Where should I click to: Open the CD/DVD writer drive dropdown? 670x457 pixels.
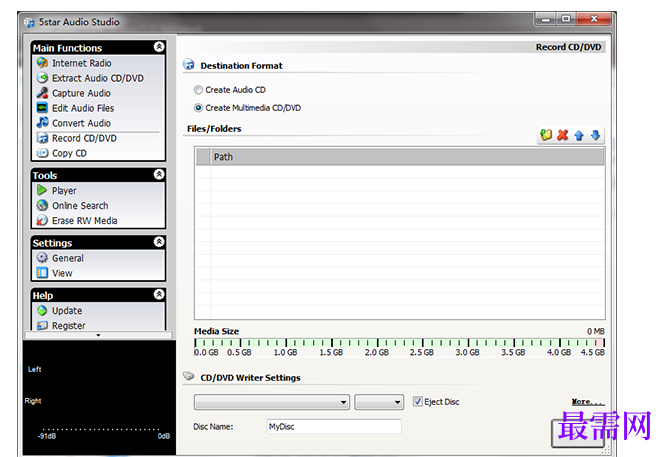[x=272, y=402]
